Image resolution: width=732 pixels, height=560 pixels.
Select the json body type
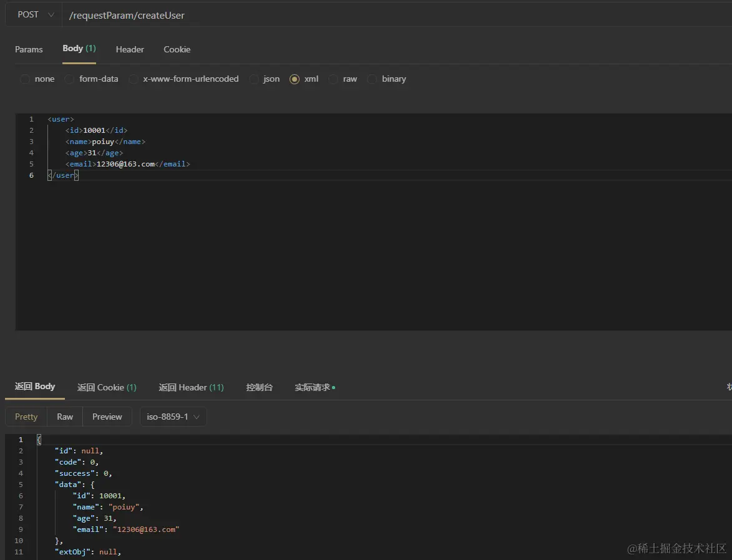[264, 79]
